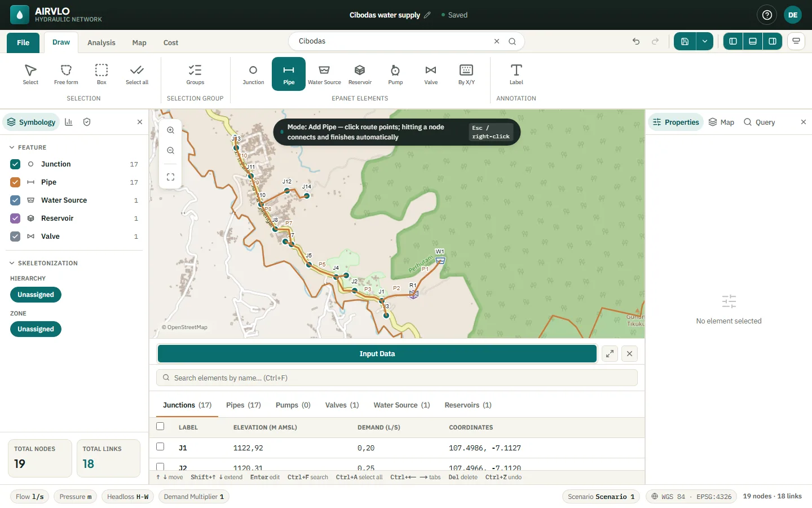Screen dimensions: 812x508
Task: Toggle Valve feature visibility
Action: click(x=15, y=237)
